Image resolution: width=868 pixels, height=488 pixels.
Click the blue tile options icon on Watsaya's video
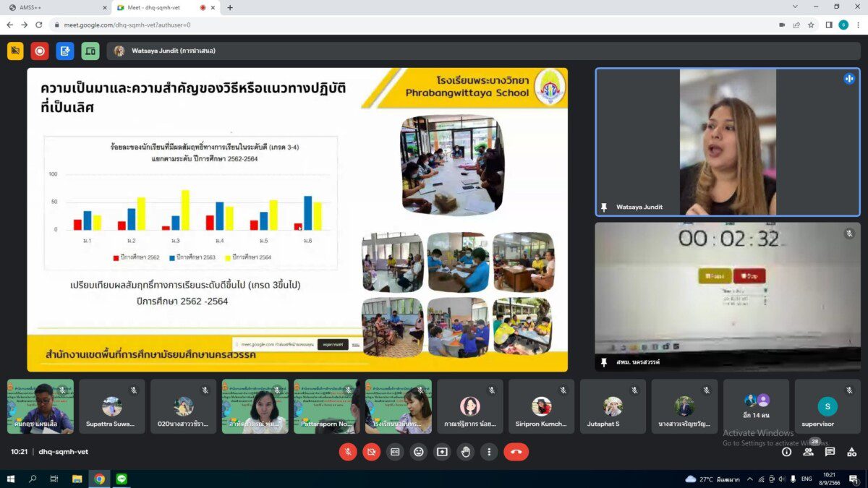point(849,79)
